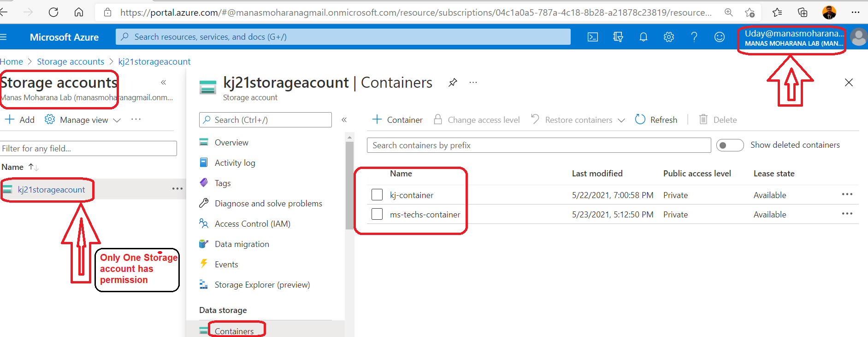The image size is (868, 337).
Task: Open Directory and subscription filter icon
Action: pyautogui.click(x=618, y=37)
